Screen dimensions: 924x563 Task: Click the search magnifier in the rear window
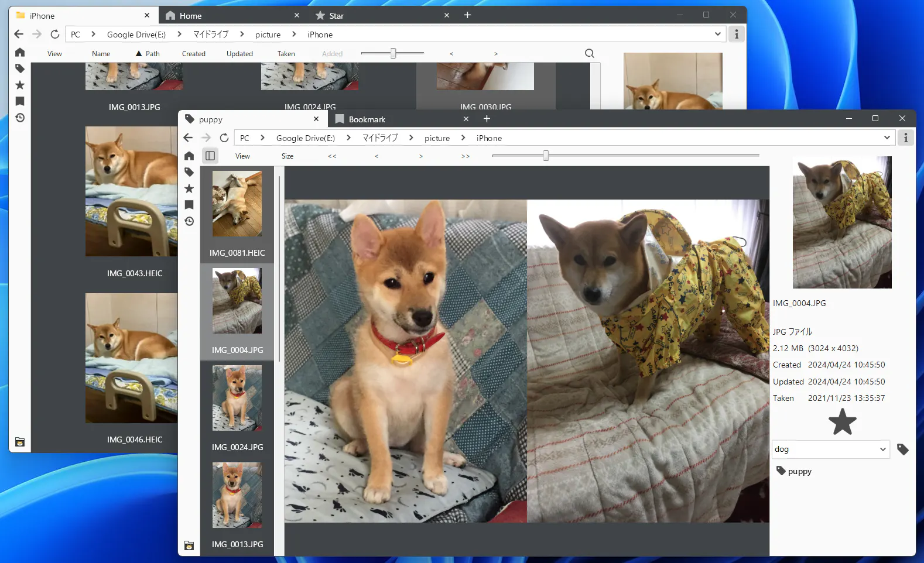pyautogui.click(x=589, y=53)
